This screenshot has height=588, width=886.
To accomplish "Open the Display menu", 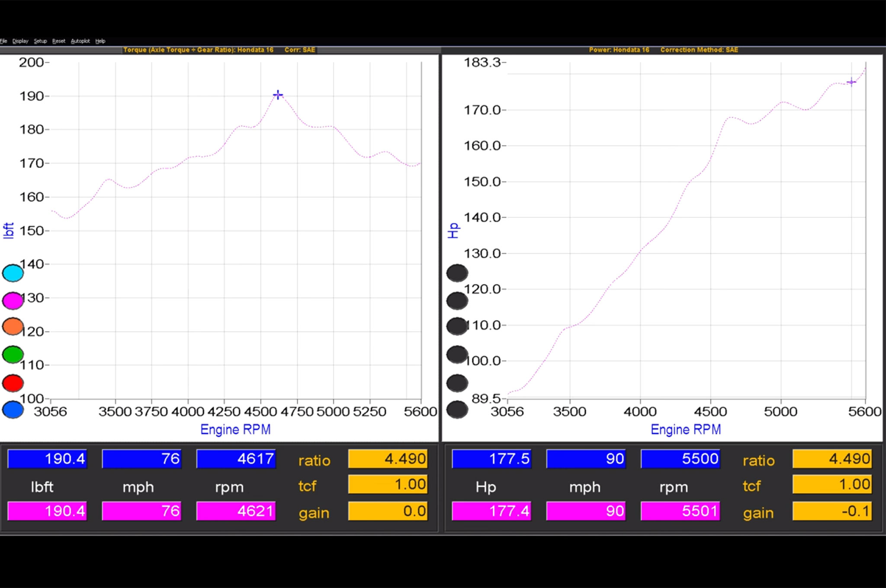I will 20,41.
